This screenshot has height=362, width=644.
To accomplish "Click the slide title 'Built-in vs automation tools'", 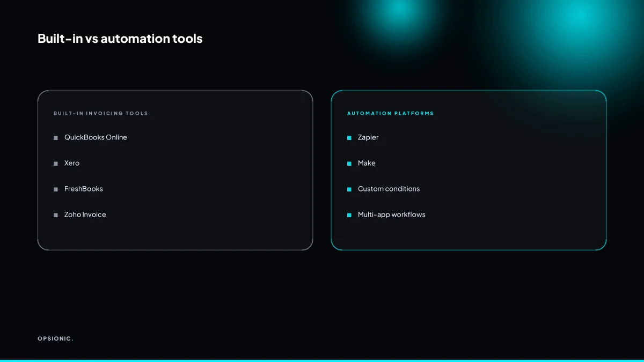I will pos(120,39).
